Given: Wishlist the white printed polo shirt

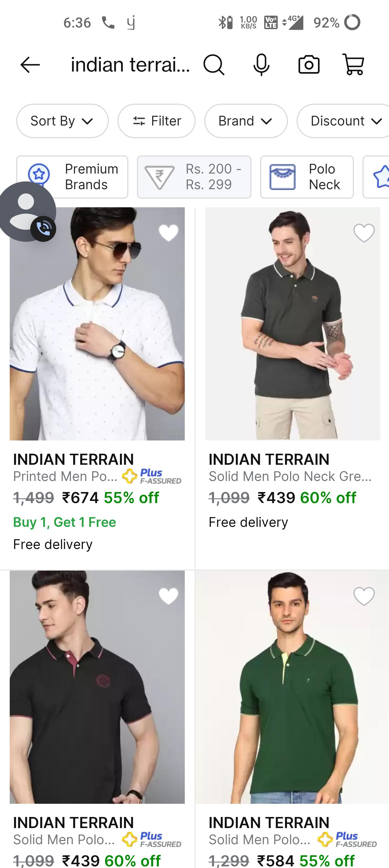Looking at the screenshot, I should 168,233.
